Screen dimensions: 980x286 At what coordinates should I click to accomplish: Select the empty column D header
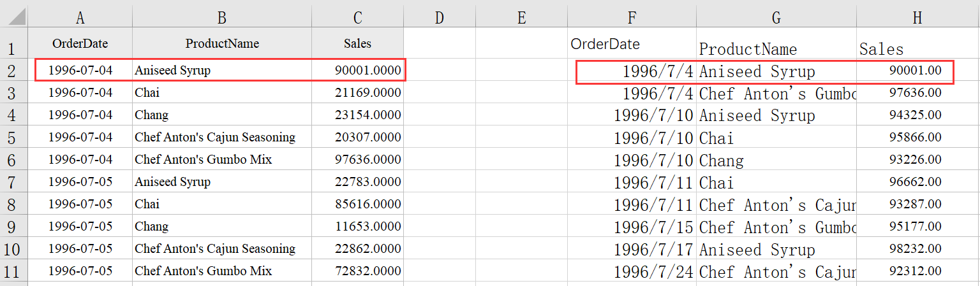point(439,18)
